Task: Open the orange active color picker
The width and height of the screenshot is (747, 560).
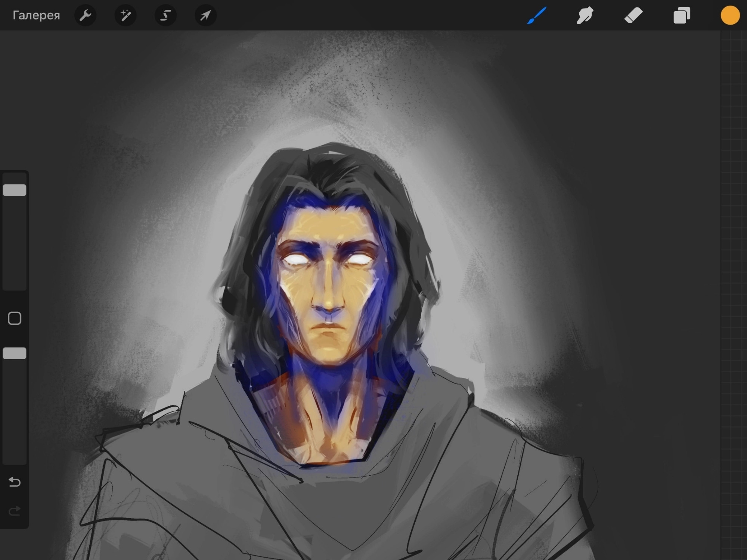Action: [730, 15]
